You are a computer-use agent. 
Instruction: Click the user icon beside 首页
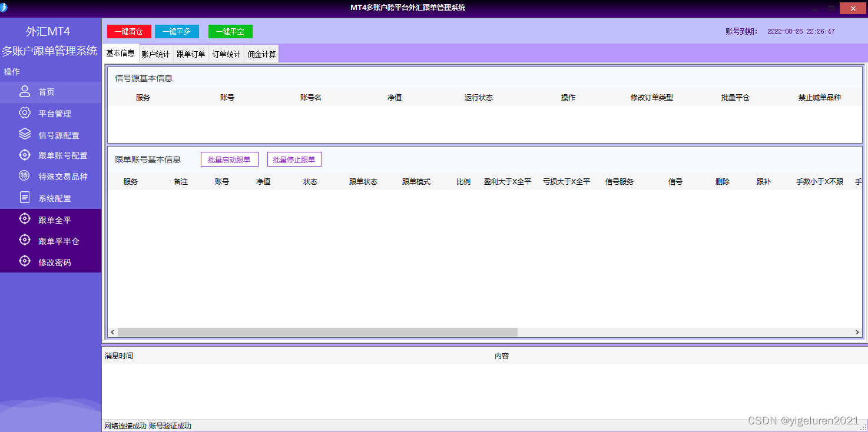click(25, 91)
